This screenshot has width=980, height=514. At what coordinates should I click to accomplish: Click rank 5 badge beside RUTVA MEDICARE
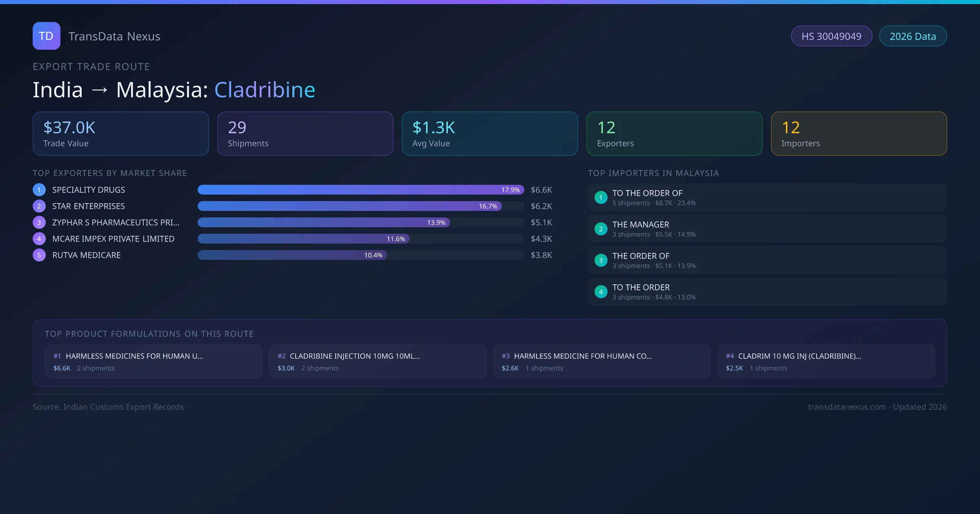(39, 255)
